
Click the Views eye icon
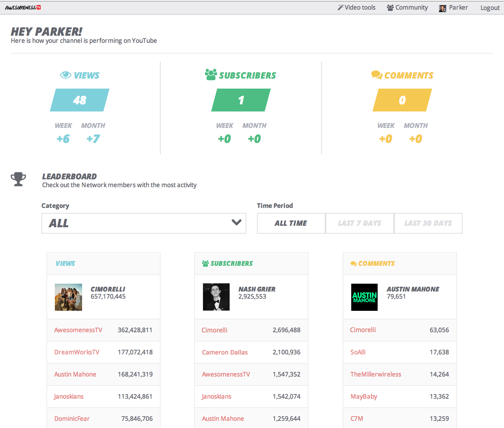[x=66, y=75]
